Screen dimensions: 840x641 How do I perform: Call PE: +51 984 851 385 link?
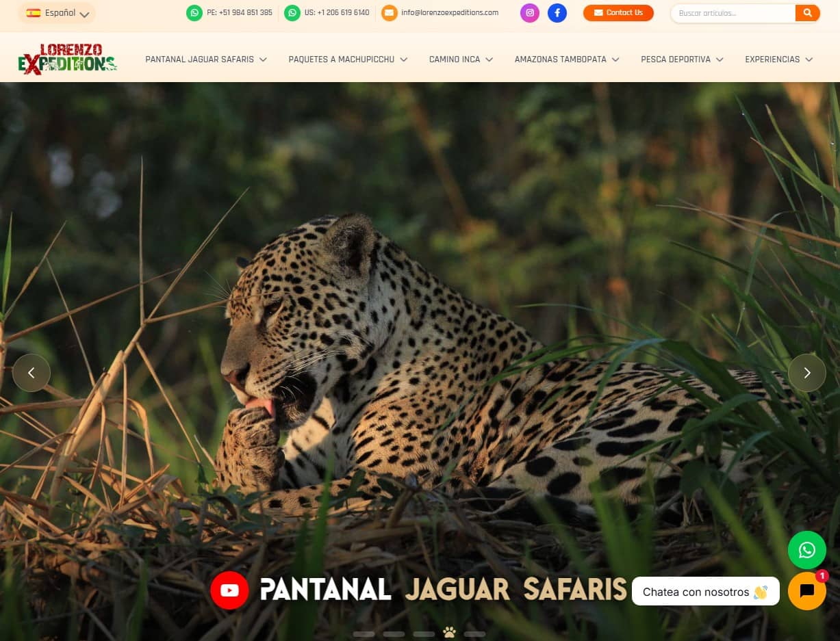click(240, 13)
